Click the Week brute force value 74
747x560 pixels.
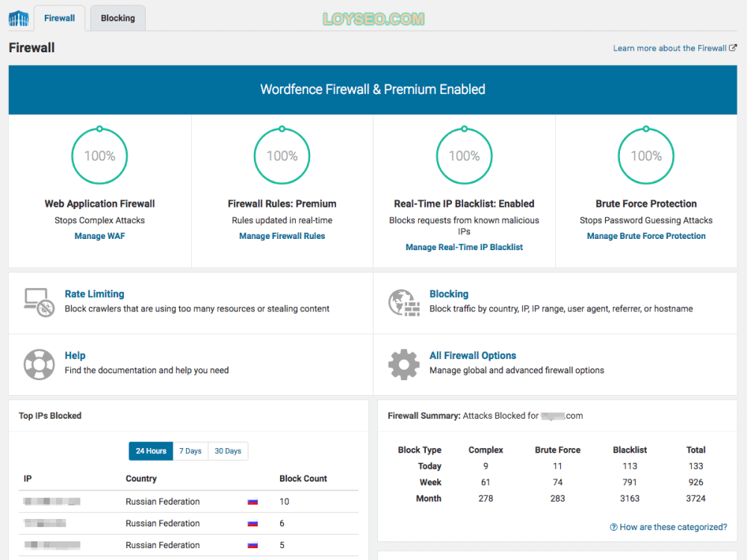pos(557,482)
